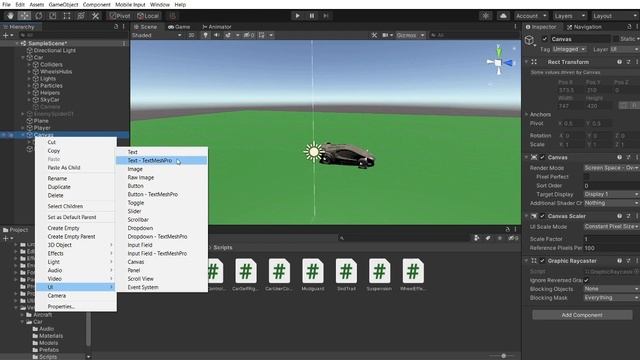Select the Transform tool
Image resolution: width=640 pixels, height=360 pixels.
(x=81, y=16)
